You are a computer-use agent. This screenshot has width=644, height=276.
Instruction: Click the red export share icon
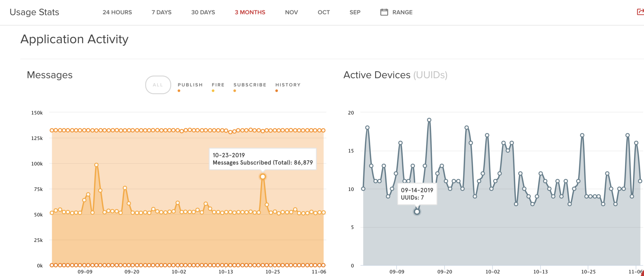click(x=640, y=12)
